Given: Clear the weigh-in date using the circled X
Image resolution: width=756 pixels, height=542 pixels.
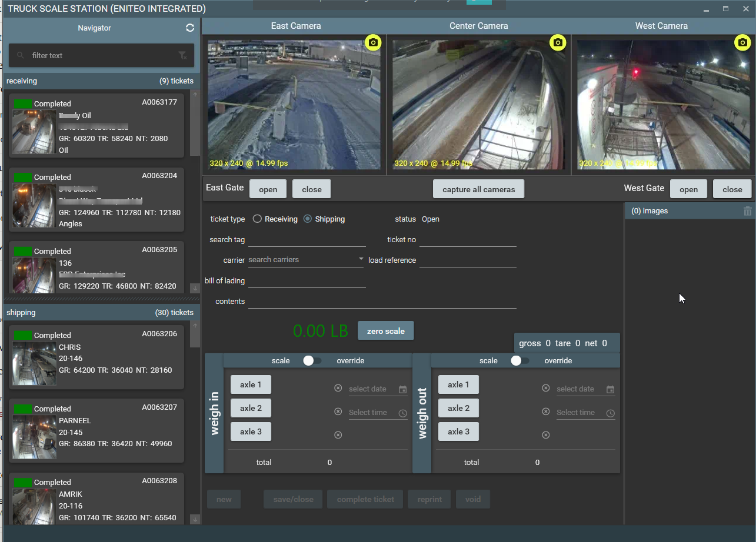Looking at the screenshot, I should pos(338,387).
